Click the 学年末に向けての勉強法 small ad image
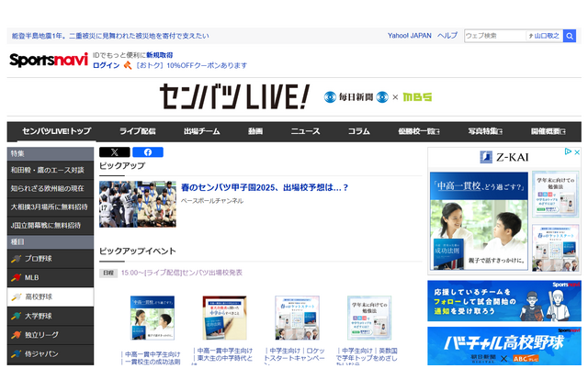 click(555, 194)
